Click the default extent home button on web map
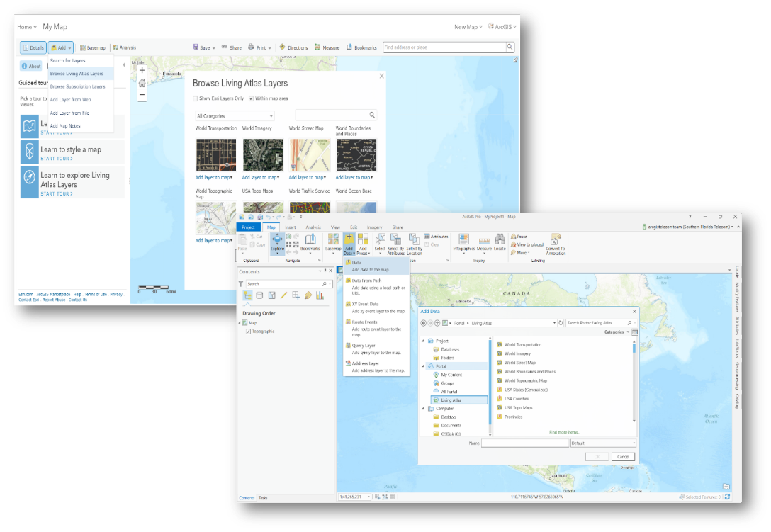This screenshot has height=532, width=771. 142,83
